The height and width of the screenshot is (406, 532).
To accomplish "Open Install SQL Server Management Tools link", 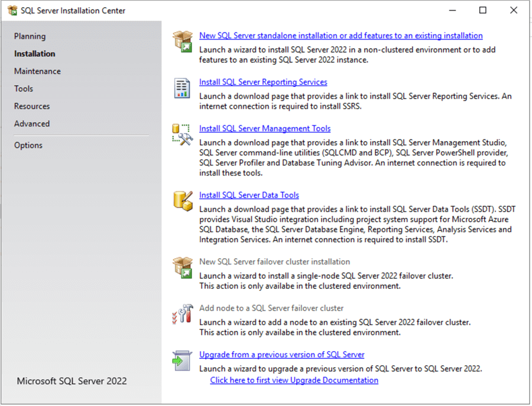I will coord(264,128).
